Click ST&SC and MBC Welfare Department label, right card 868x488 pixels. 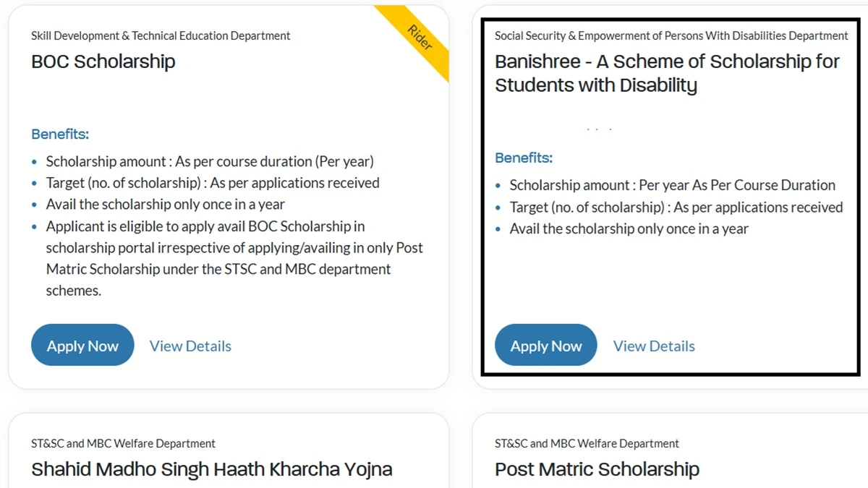(586, 443)
